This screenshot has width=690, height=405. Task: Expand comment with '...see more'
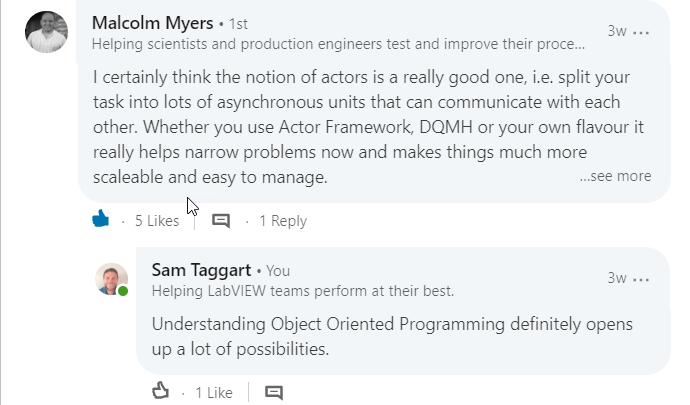(x=615, y=176)
